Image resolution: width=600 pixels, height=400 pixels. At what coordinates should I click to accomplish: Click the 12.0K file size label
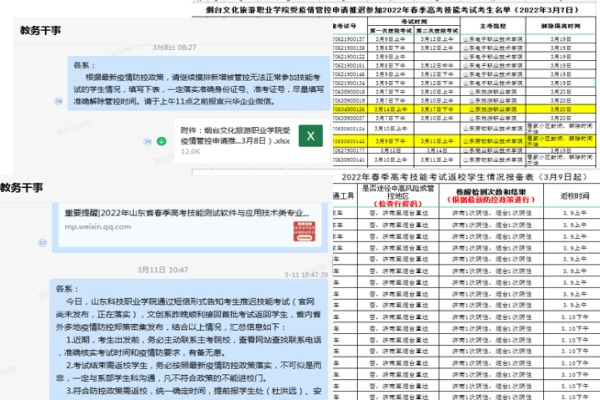click(190, 152)
